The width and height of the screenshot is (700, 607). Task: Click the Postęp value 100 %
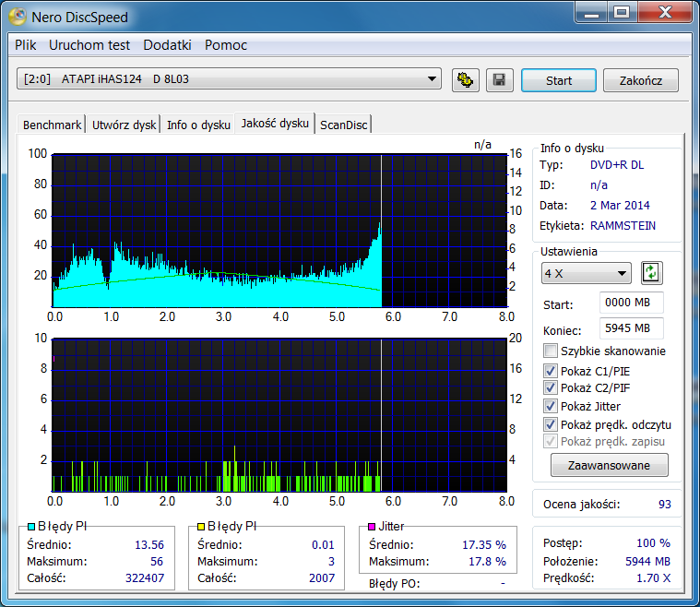tap(653, 543)
